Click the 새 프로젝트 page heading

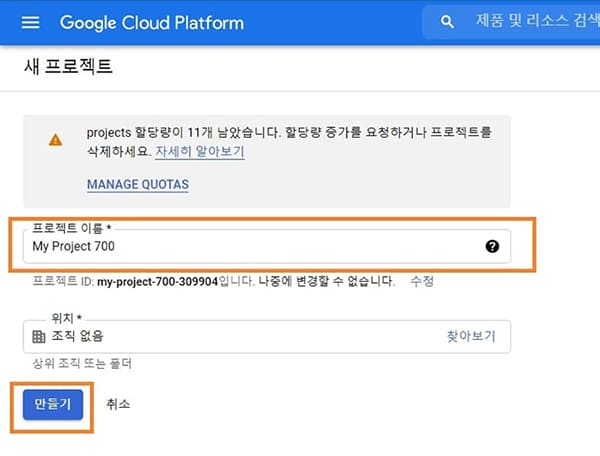[68, 67]
